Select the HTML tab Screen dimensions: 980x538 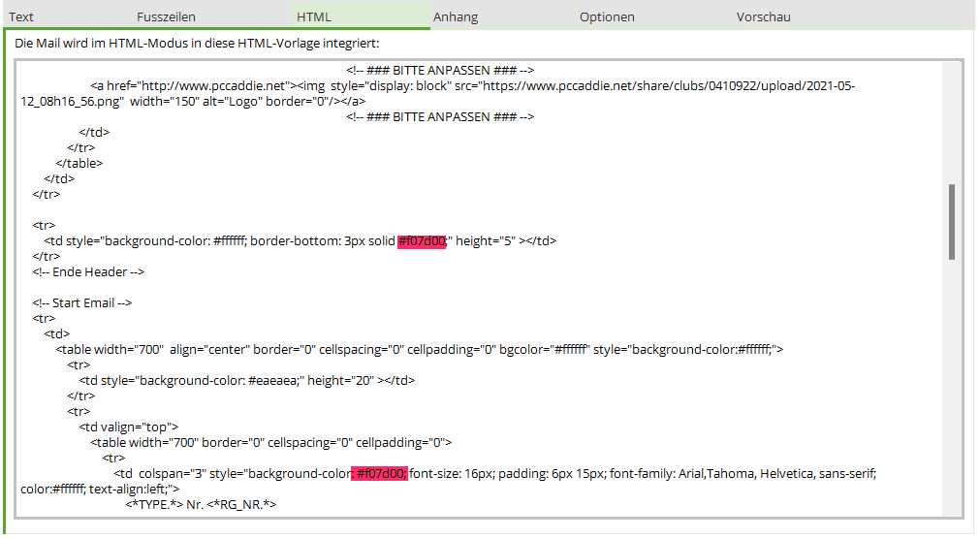point(314,16)
